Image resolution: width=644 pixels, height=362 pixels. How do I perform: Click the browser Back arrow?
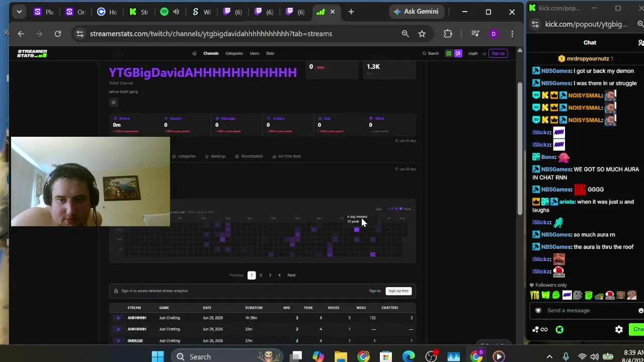(21, 34)
